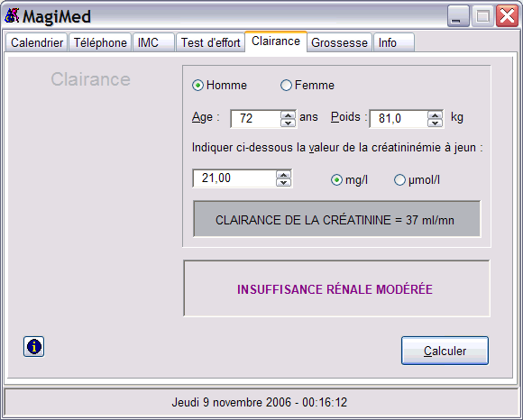Open the Calendrier tab

coord(37,42)
